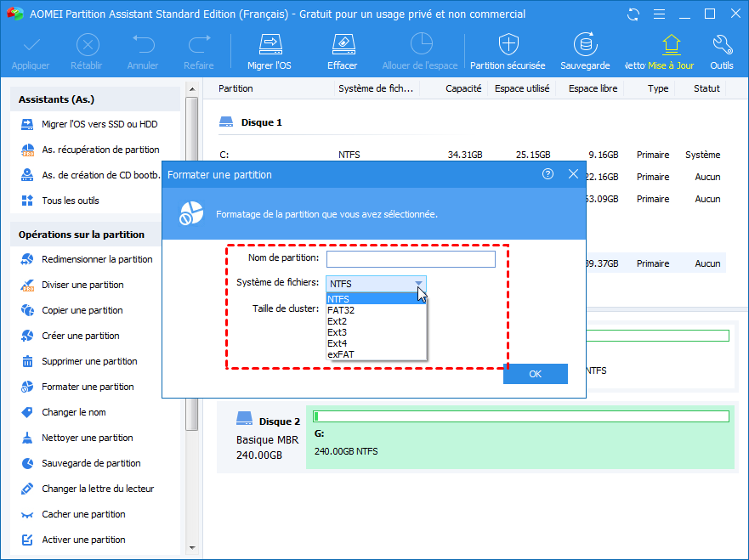Click the Appliquer checkmark icon
Viewport: 749px width, 560px height.
31,45
